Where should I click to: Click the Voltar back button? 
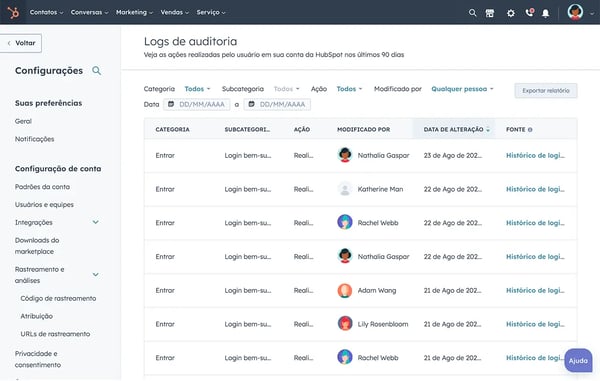tap(21, 43)
